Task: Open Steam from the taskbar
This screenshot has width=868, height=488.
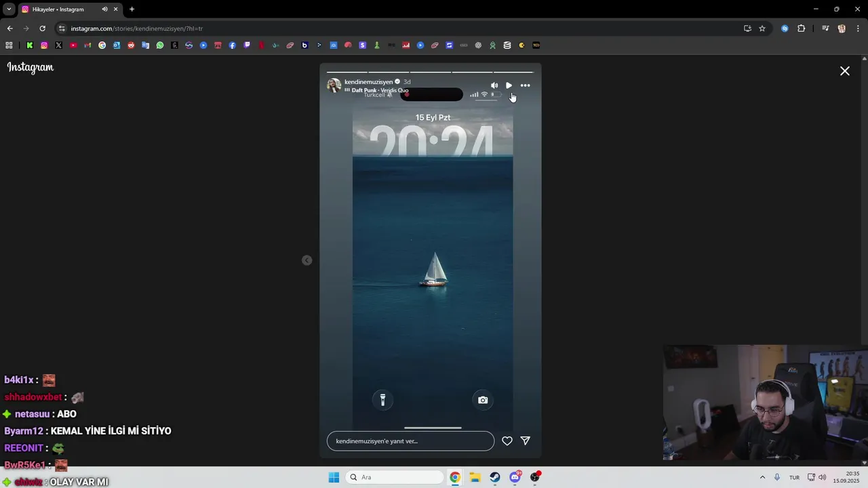Action: (495, 477)
